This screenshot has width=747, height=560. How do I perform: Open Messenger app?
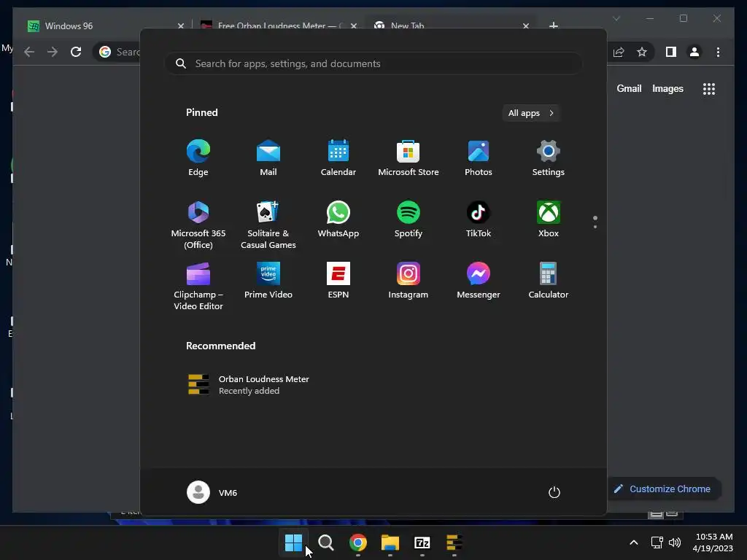(x=479, y=281)
